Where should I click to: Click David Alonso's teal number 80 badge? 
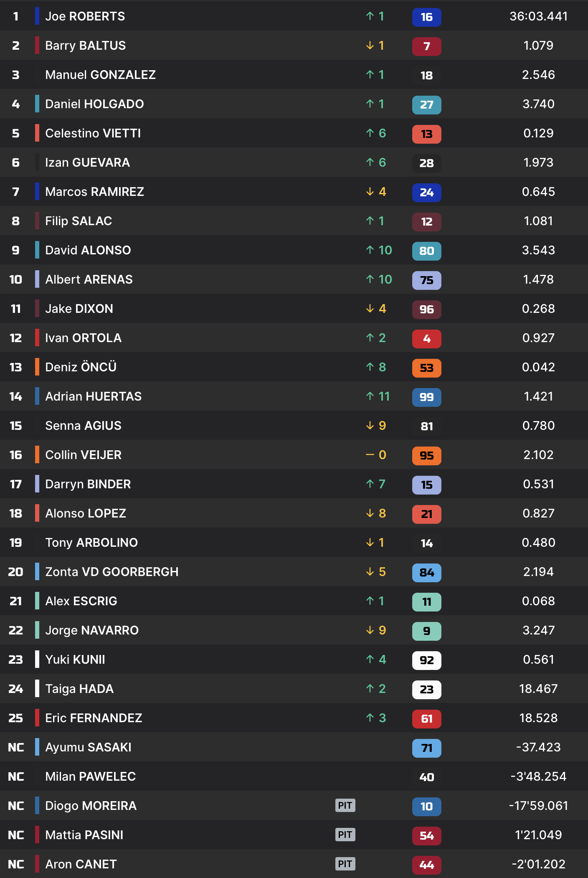click(426, 251)
